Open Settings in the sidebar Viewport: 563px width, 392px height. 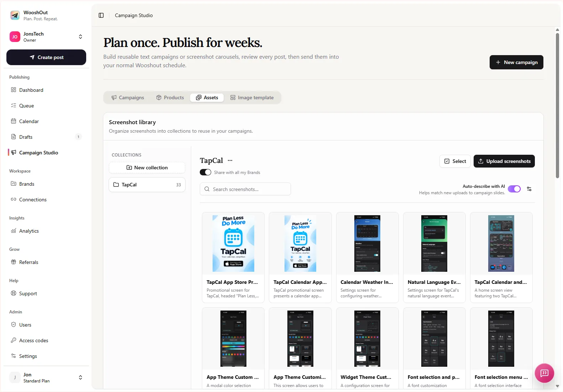tap(46, 356)
